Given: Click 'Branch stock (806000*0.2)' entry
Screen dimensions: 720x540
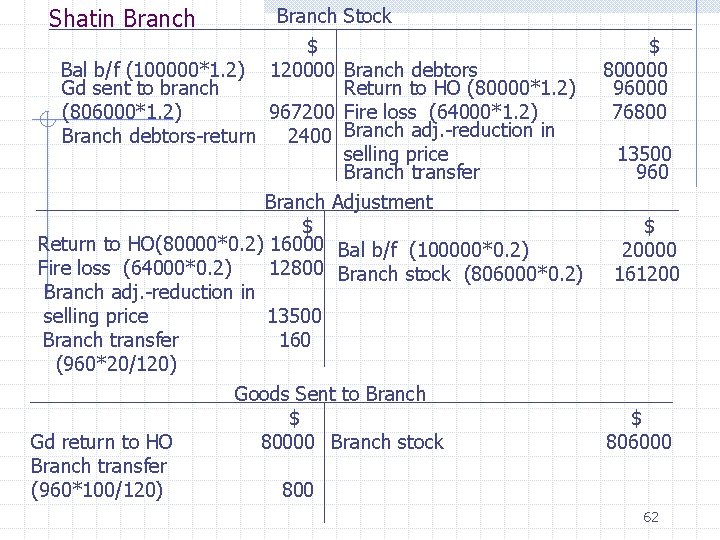Looking at the screenshot, I should point(460,274).
